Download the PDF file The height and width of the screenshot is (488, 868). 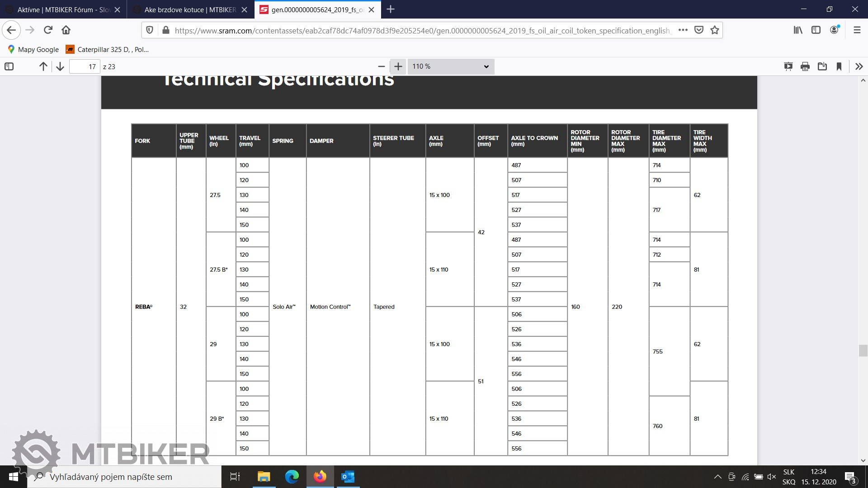point(822,66)
